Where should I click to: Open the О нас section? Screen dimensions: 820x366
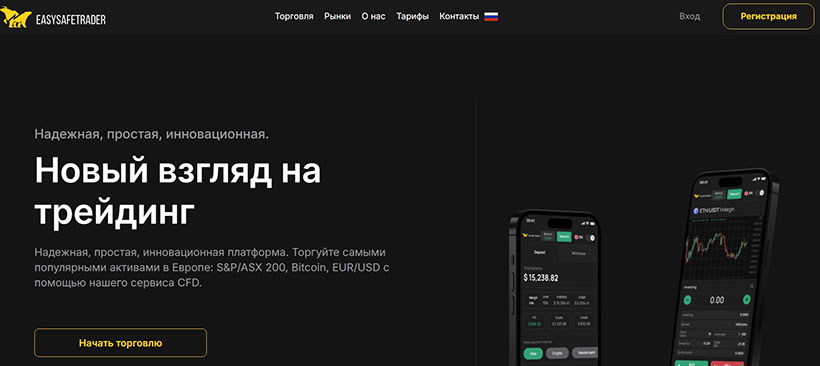[373, 16]
